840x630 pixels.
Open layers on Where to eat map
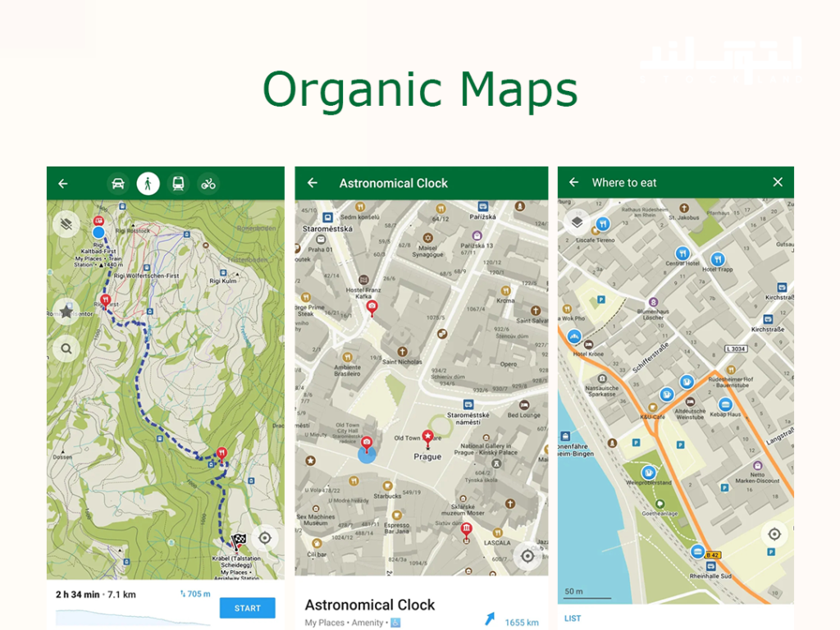tap(577, 221)
